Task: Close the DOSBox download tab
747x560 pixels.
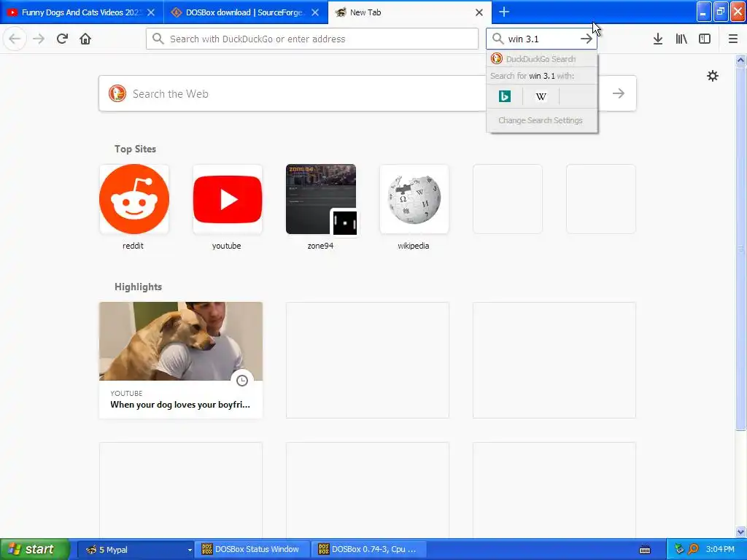Action: [315, 12]
